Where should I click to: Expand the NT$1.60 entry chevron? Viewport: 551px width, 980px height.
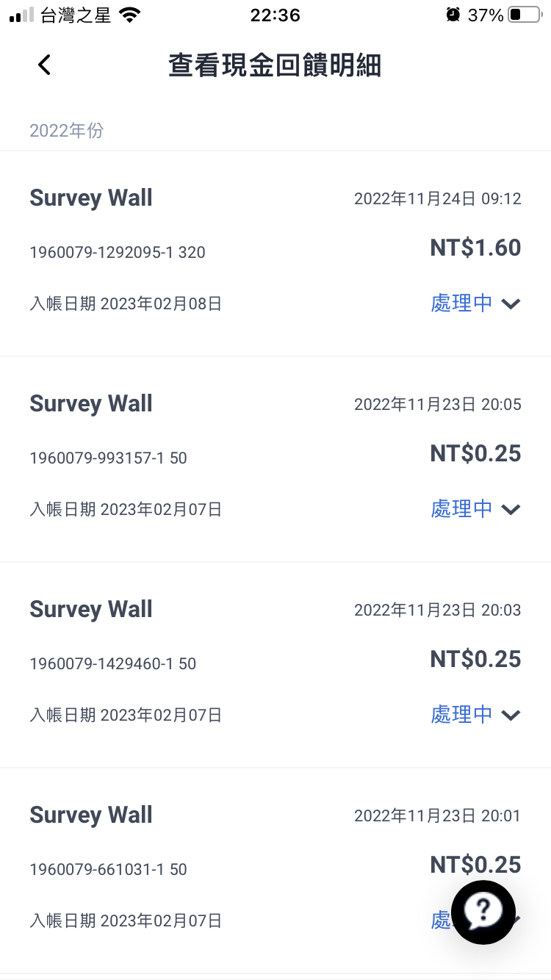pyautogui.click(x=511, y=303)
